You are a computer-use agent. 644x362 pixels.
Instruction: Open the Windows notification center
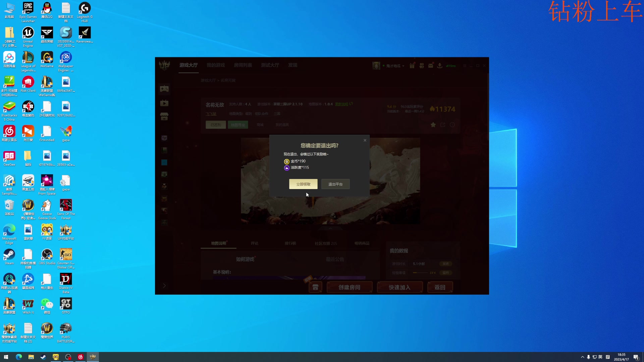[636, 357]
